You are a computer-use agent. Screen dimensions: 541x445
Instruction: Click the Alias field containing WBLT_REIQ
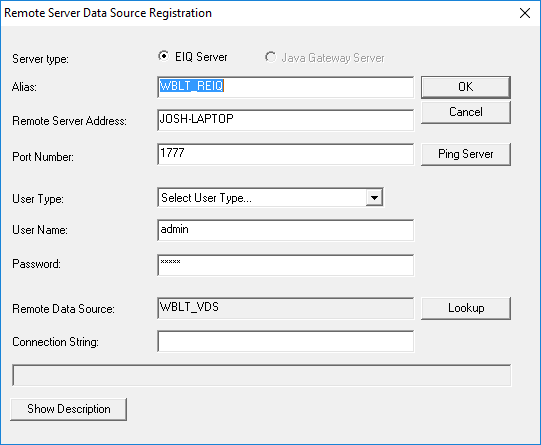285,87
